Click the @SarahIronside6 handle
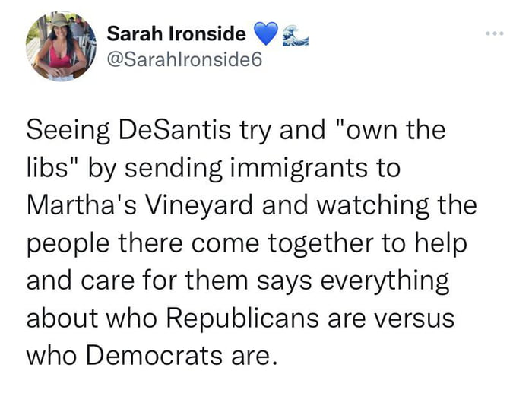The width and height of the screenshot is (532, 409). [185, 60]
